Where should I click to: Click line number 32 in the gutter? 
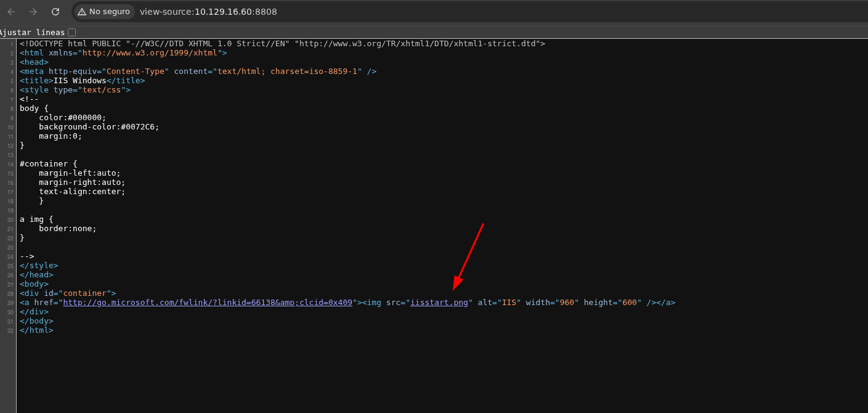click(x=10, y=330)
